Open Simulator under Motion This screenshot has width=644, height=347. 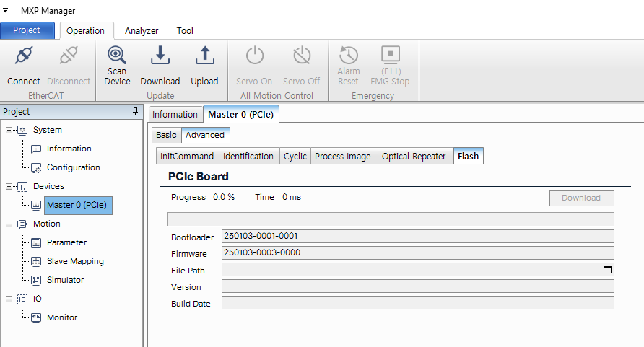(65, 280)
